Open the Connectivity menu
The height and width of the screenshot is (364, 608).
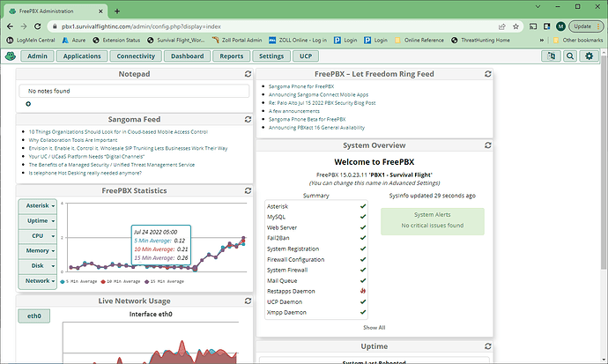tap(136, 56)
